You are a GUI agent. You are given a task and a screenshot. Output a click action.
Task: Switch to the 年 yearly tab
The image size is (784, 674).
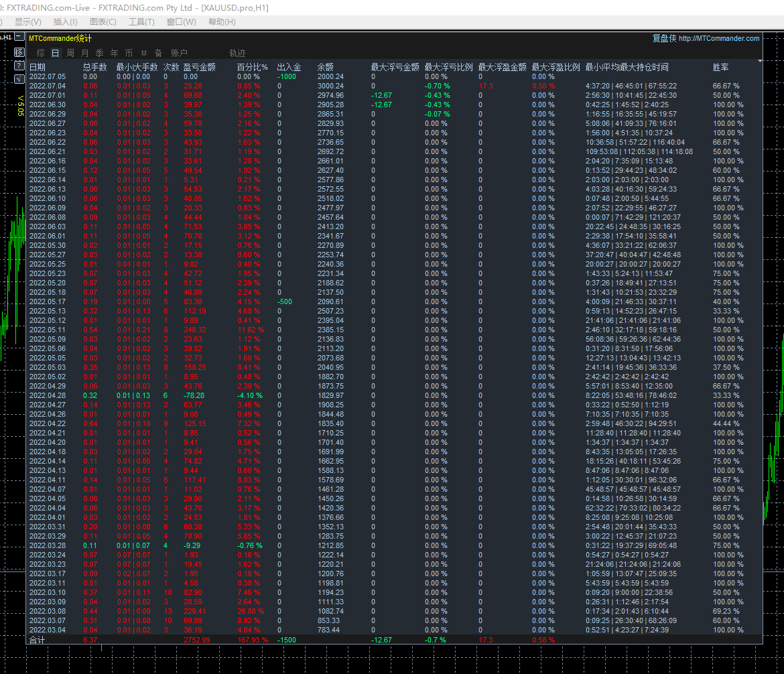tap(114, 53)
